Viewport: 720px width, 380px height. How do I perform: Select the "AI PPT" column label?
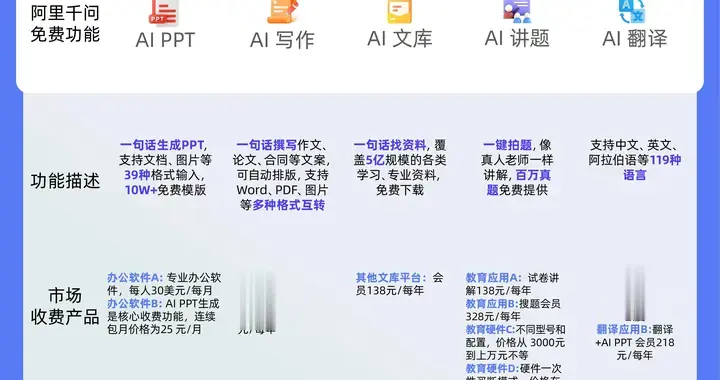point(165,40)
